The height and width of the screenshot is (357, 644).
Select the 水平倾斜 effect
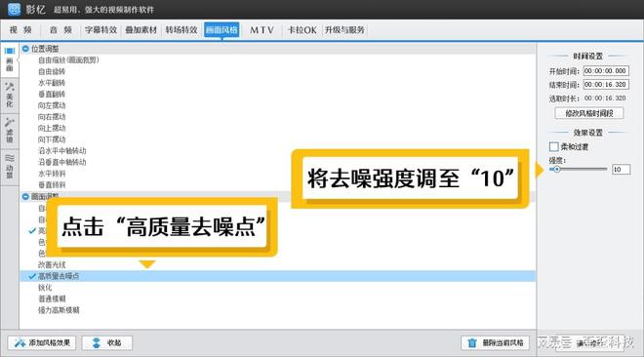(52, 174)
